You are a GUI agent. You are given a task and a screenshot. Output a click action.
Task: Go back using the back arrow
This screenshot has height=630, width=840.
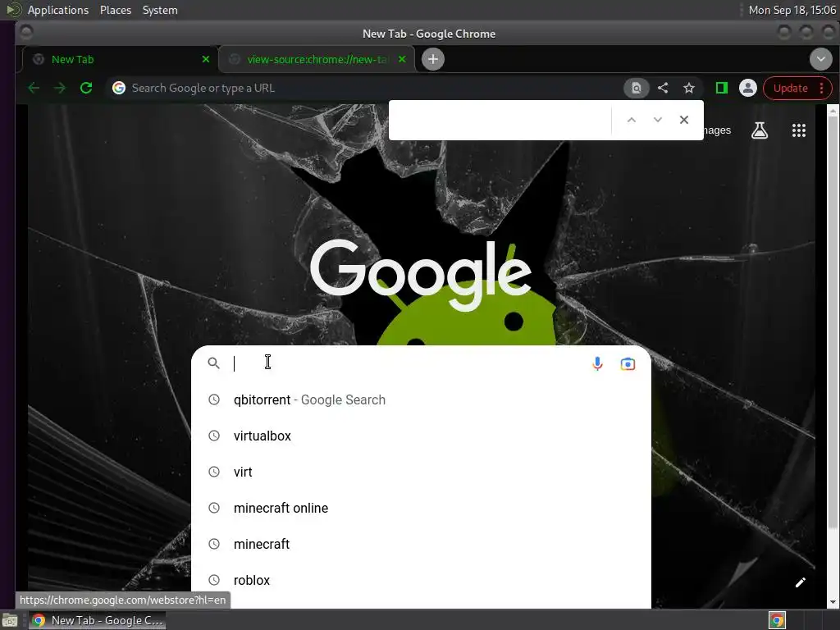click(x=33, y=88)
